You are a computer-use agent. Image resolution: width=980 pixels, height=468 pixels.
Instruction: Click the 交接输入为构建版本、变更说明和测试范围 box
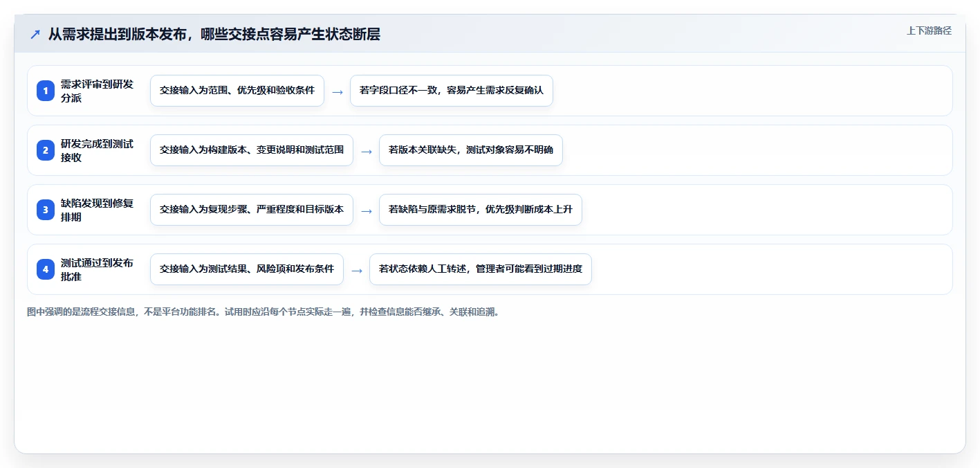pos(252,150)
